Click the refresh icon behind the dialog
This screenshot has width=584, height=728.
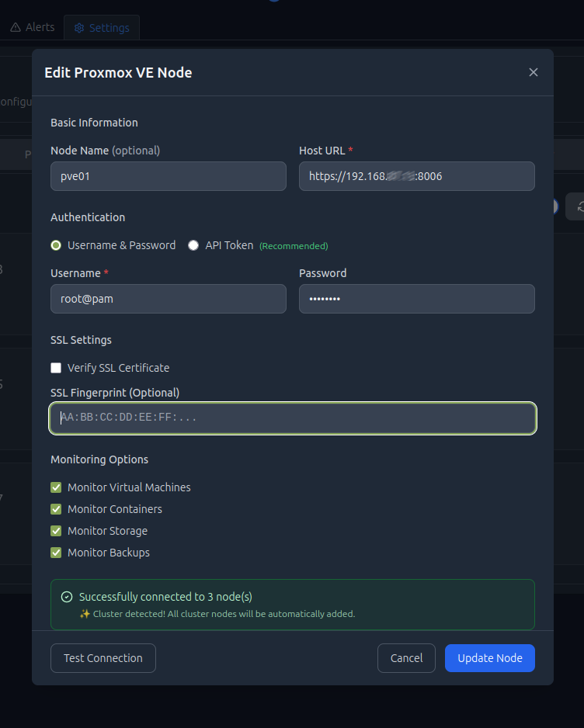[x=579, y=206]
